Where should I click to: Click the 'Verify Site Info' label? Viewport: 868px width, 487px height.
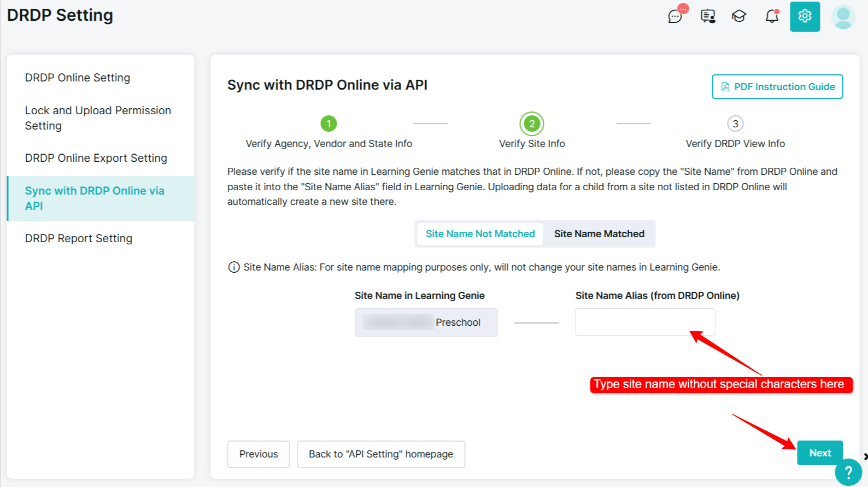(x=532, y=144)
